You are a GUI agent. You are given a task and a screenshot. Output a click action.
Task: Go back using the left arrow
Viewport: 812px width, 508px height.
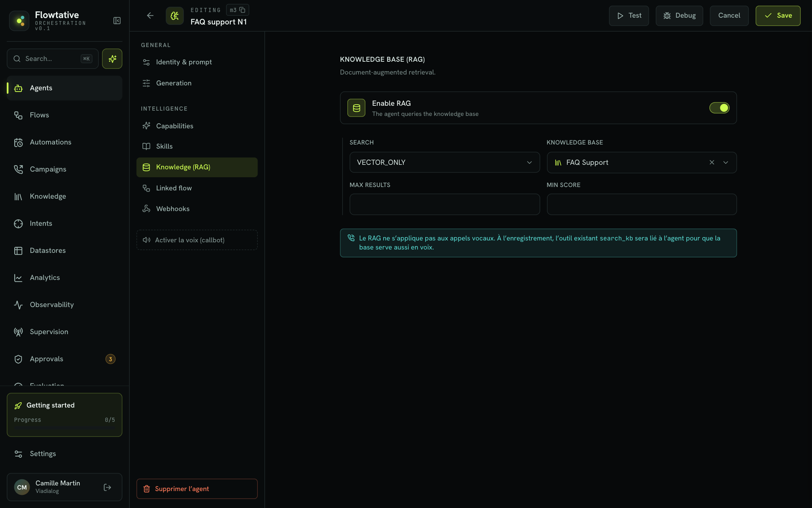click(150, 16)
